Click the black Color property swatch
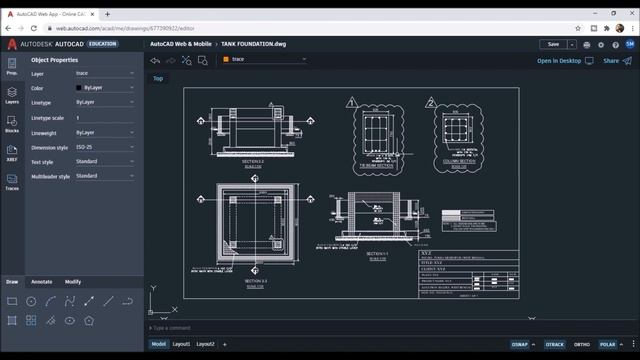Screen dimensions: 640x360 click(79, 88)
